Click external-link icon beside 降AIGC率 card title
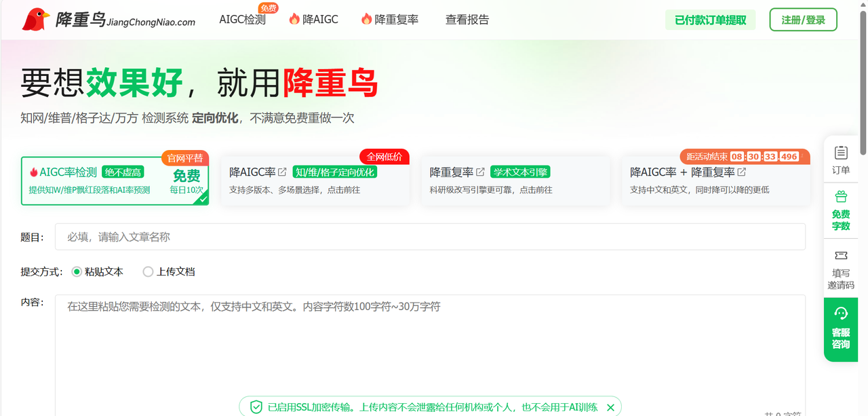868x416 pixels. (x=282, y=172)
